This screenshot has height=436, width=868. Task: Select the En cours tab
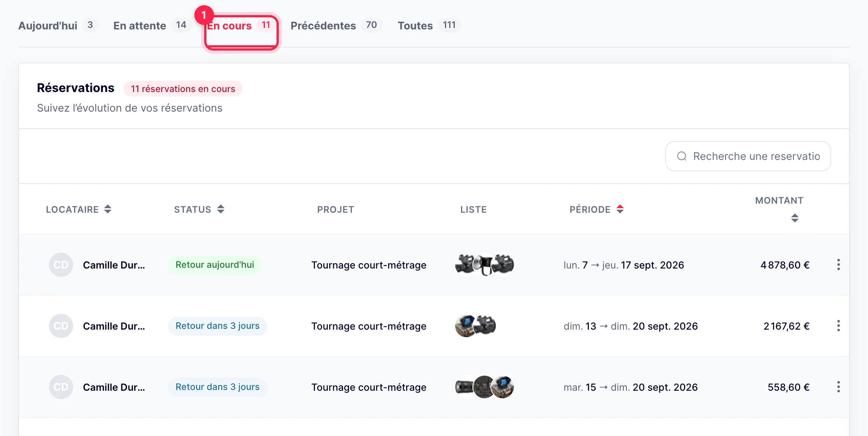point(241,26)
